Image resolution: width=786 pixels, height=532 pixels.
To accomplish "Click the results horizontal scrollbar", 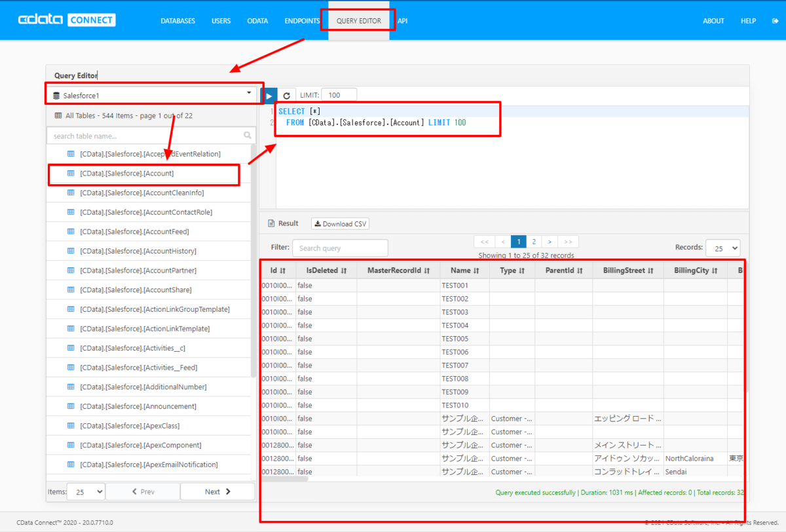I will [x=284, y=479].
